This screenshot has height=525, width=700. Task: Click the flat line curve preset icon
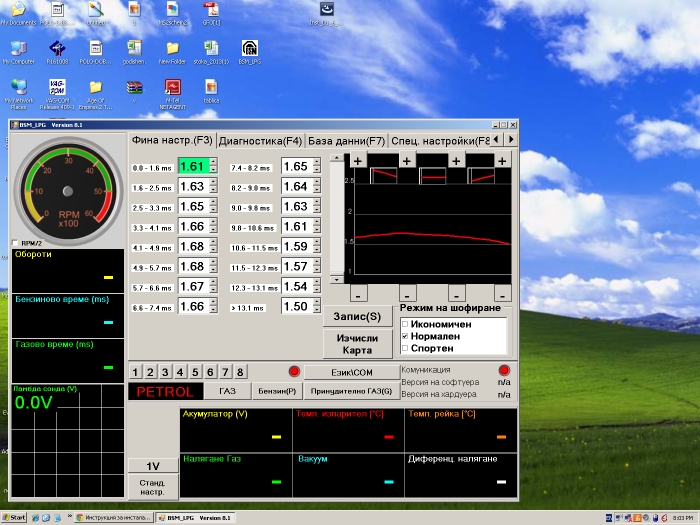(x=433, y=176)
